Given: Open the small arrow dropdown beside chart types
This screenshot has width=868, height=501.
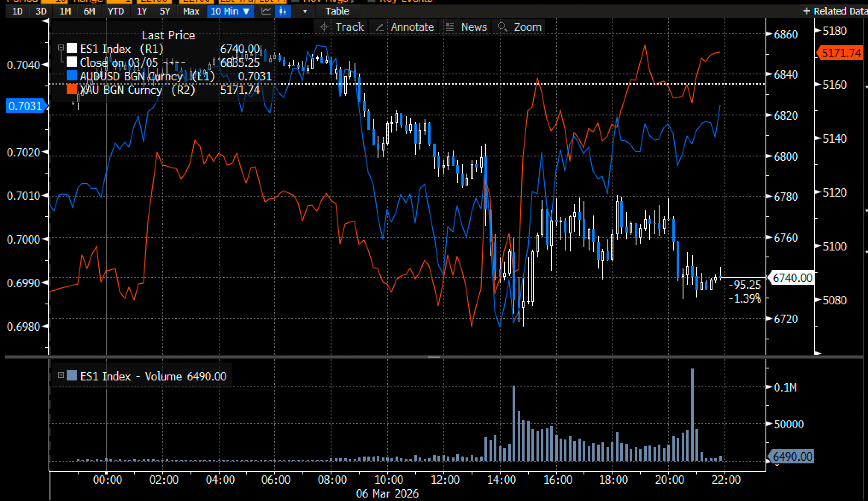Looking at the screenshot, I should pyautogui.click(x=305, y=12).
